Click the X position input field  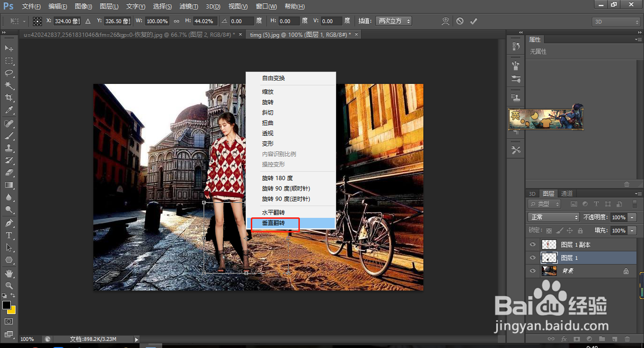tap(67, 21)
